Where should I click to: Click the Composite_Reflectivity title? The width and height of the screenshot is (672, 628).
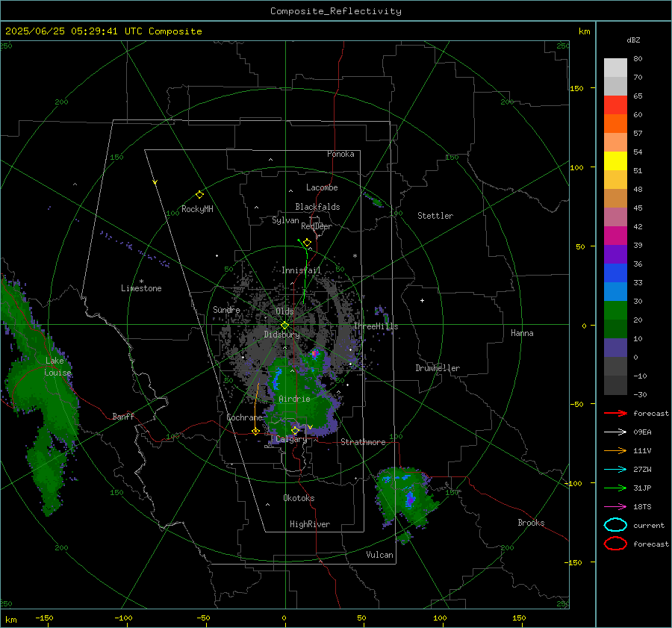point(336,11)
